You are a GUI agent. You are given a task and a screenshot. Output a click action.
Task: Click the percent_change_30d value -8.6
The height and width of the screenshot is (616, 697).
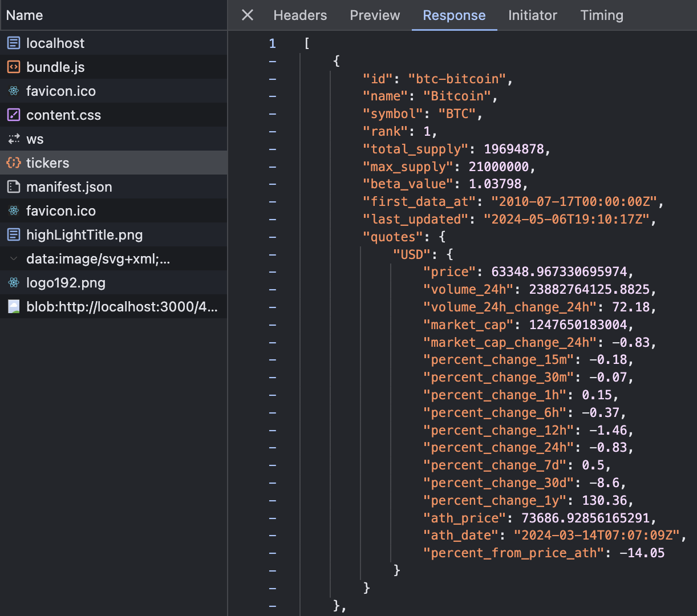[x=605, y=483]
